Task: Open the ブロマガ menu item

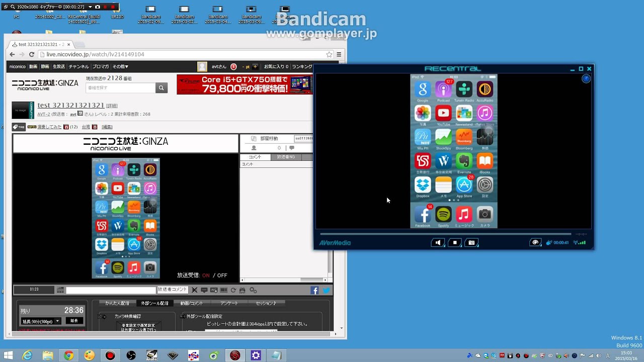Action: 101,66
